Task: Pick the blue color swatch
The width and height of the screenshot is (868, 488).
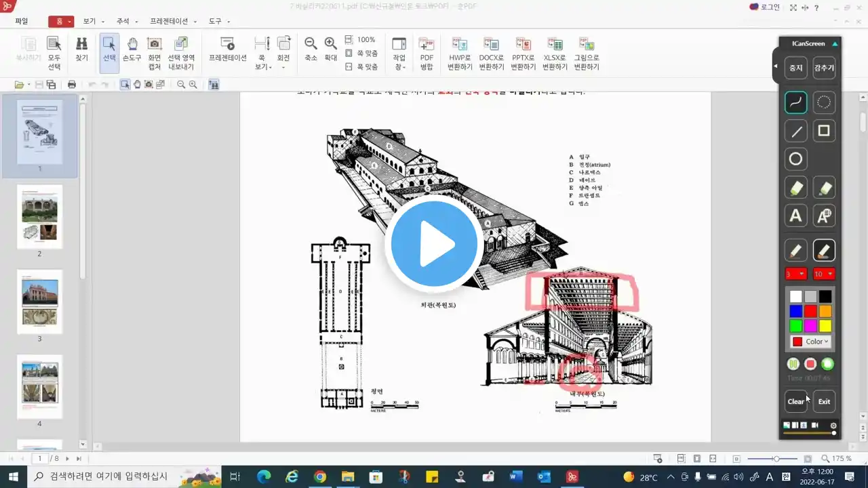Action: [796, 311]
